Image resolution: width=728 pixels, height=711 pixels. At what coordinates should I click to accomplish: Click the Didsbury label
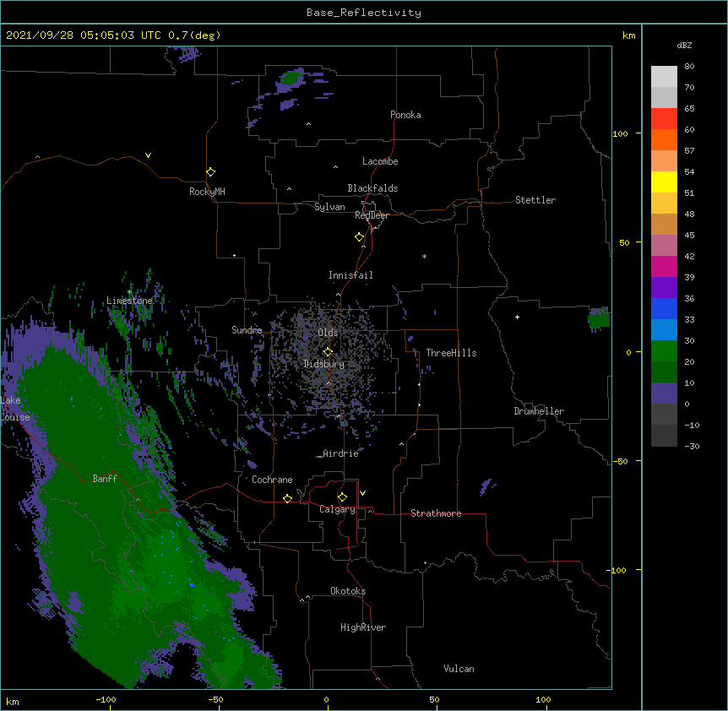click(324, 364)
